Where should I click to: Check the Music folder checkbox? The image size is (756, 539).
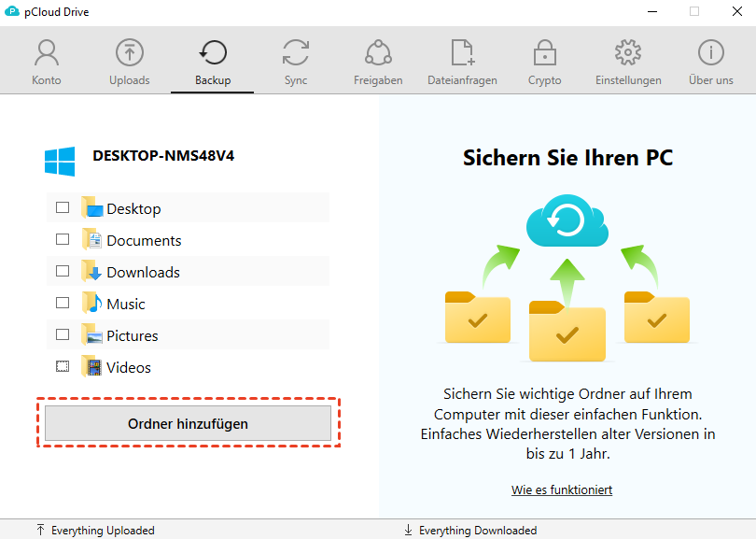click(x=63, y=303)
